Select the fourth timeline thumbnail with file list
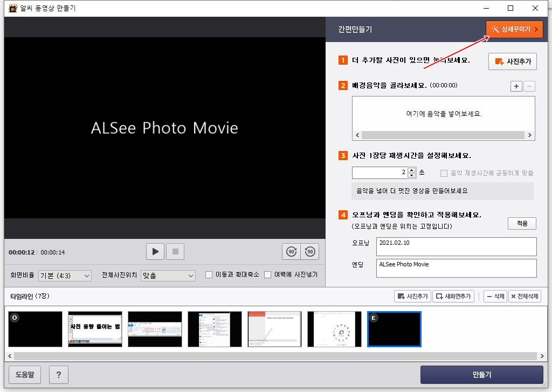This screenshot has width=552, height=392. pyautogui.click(x=215, y=329)
